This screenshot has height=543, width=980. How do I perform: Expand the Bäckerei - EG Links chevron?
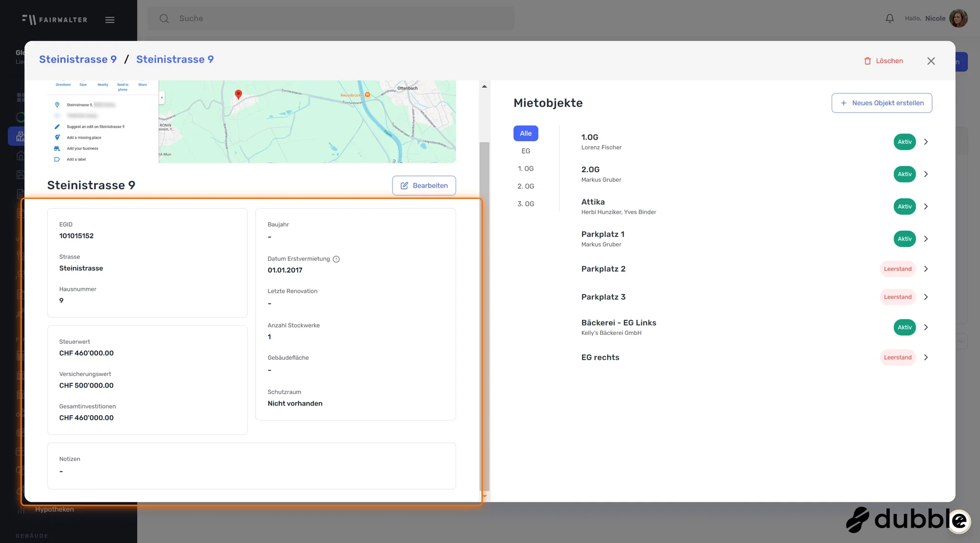pos(926,327)
